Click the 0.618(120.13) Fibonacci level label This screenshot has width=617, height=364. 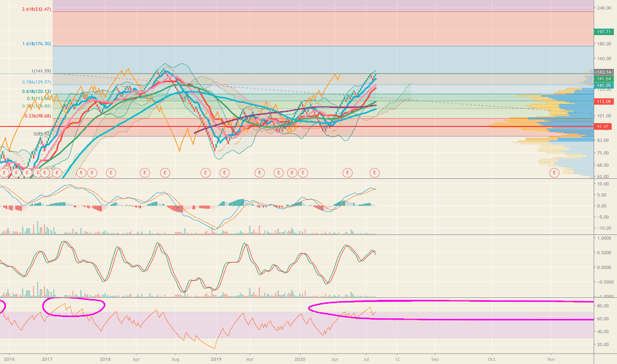click(36, 92)
